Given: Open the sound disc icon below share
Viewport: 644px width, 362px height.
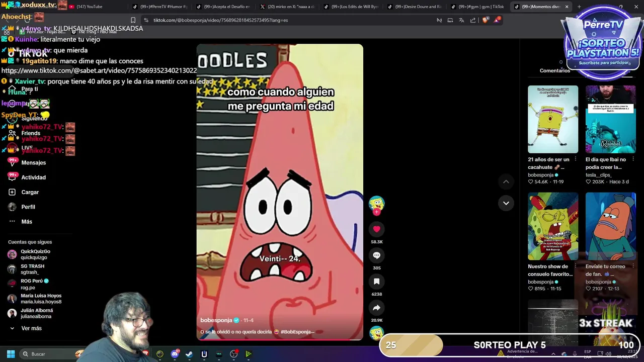Looking at the screenshot, I should tap(376, 333).
